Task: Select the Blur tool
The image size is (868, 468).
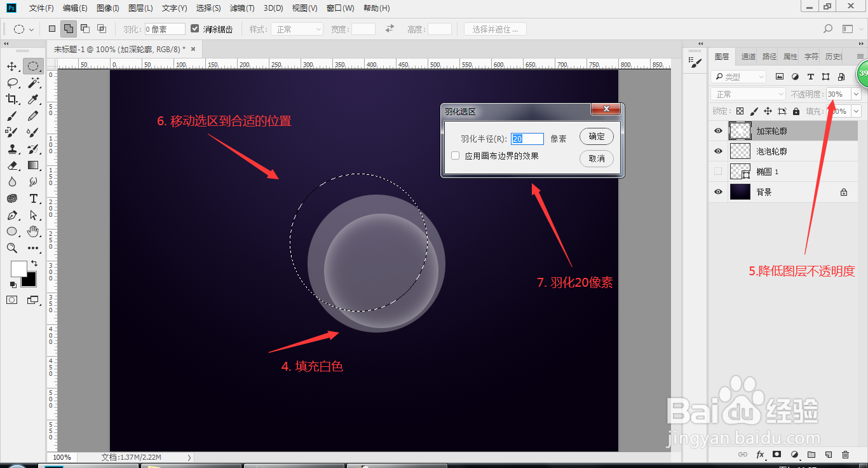Action: click(12, 182)
